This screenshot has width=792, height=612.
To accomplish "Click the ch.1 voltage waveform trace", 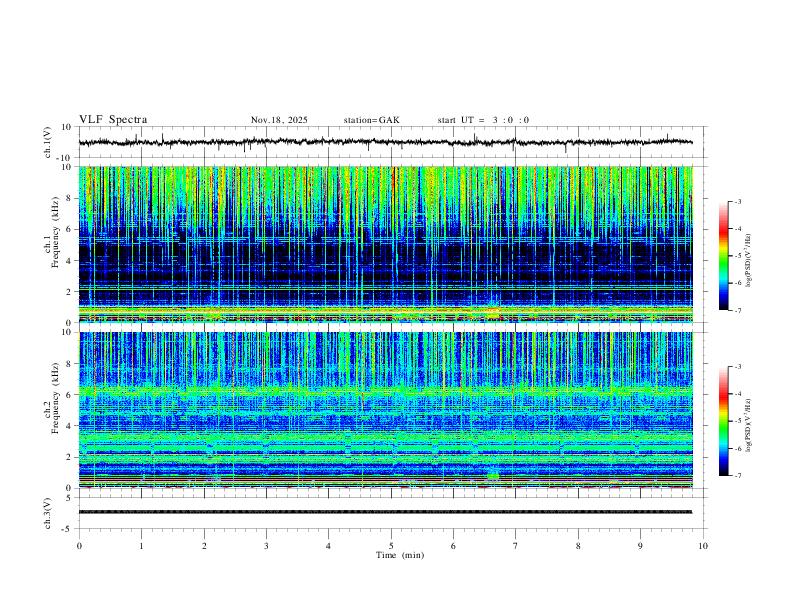I will [385, 142].
